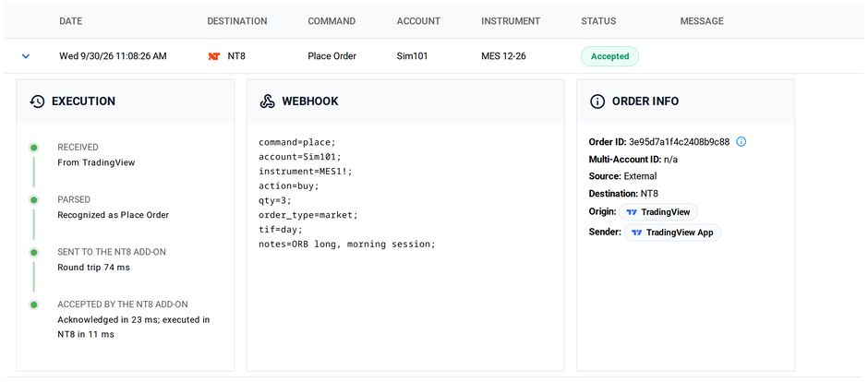Click the webhook line action=buy;
This screenshot has height=382, width=868.
click(x=289, y=186)
